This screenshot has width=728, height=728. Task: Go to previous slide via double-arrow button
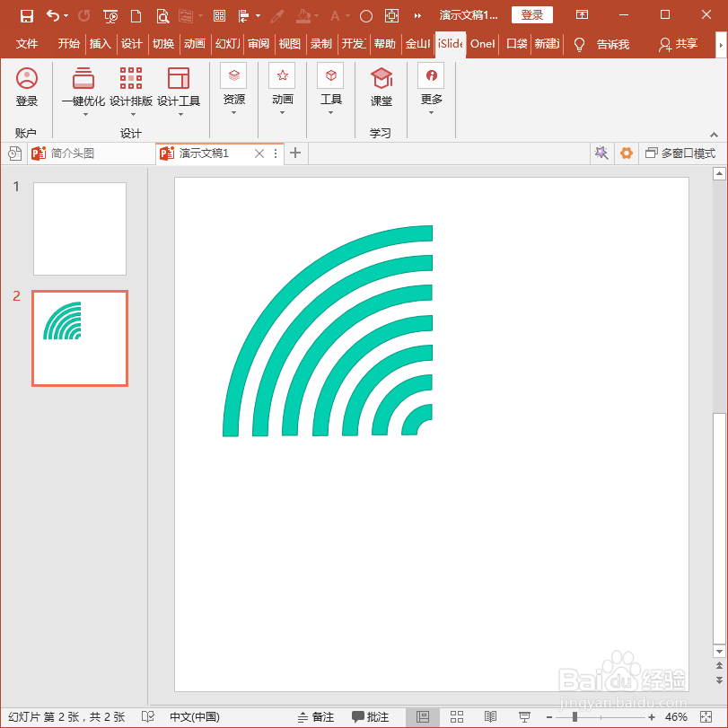719,666
